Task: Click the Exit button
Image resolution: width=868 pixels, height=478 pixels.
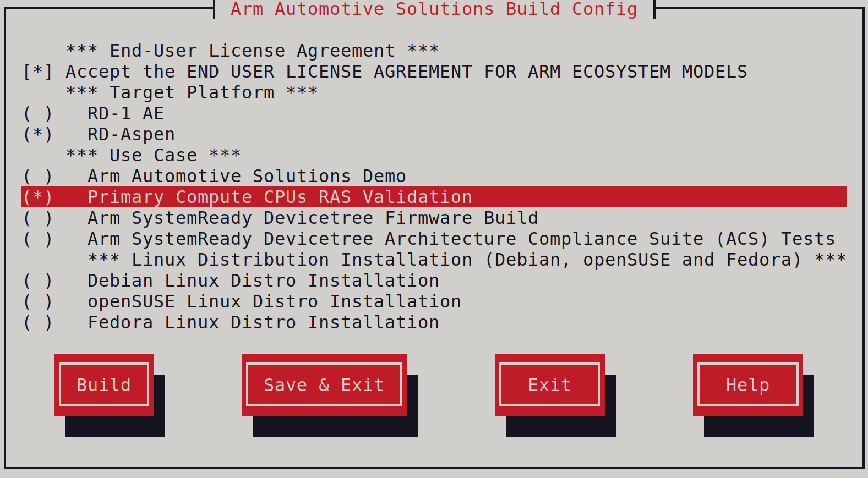Action: coord(550,385)
